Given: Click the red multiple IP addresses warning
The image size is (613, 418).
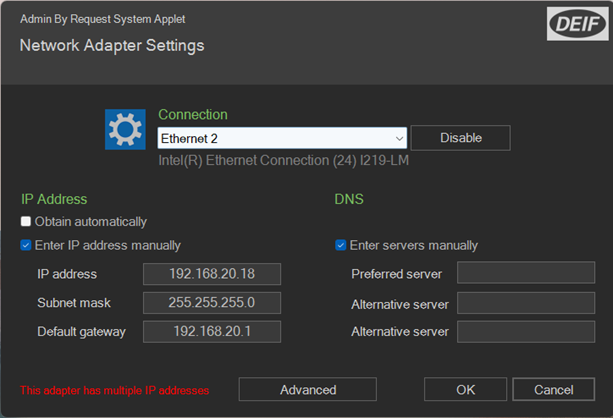Looking at the screenshot, I should tap(115, 390).
